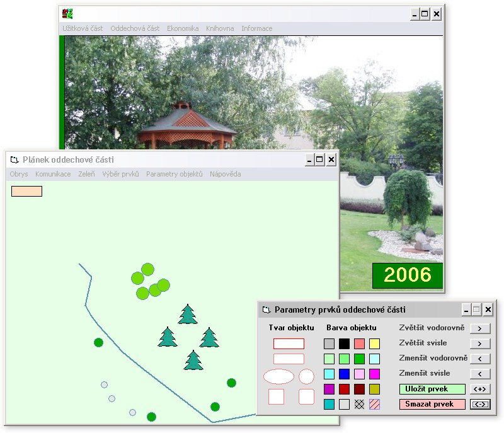This screenshot has width=504, height=433.
Task: Pick the dark maroon color swatch
Action: click(359, 389)
